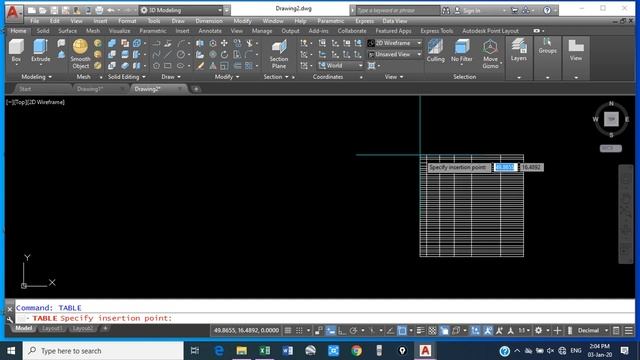Toggle ortho mode in status bar

click(x=342, y=331)
